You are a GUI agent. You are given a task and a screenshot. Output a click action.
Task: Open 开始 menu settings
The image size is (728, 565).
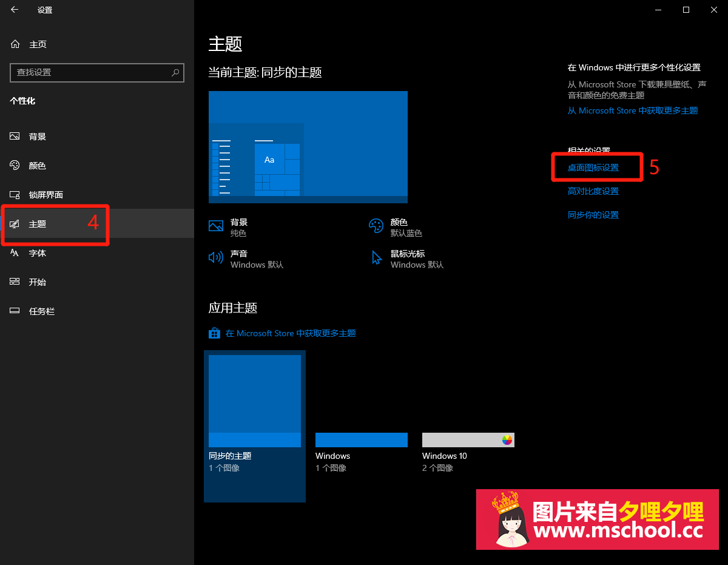pyautogui.click(x=97, y=282)
